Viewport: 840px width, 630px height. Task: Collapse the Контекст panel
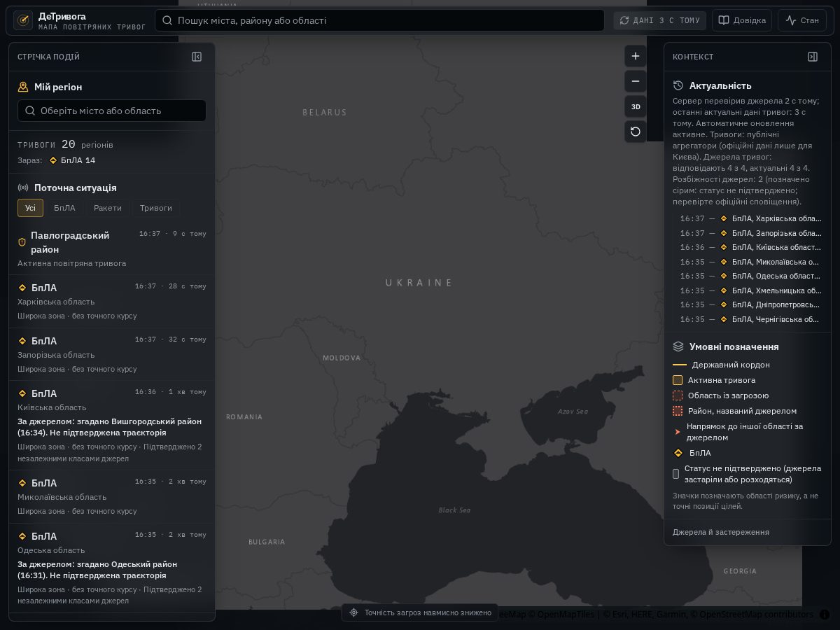point(813,57)
